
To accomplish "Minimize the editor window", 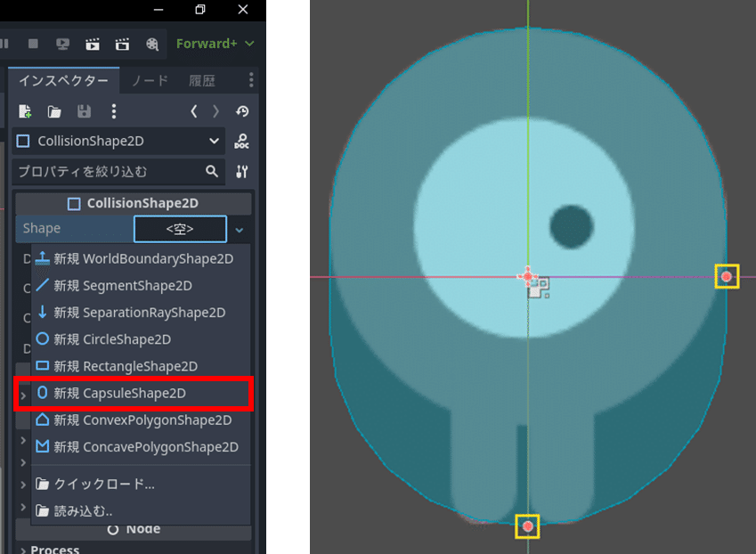I will tap(159, 10).
